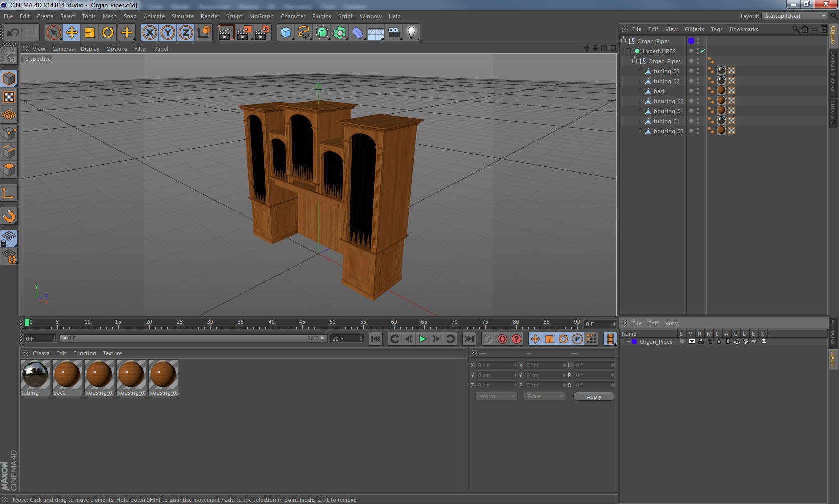The height and width of the screenshot is (504, 839).
Task: Add HyperNURBS generator icon
Action: [322, 33]
